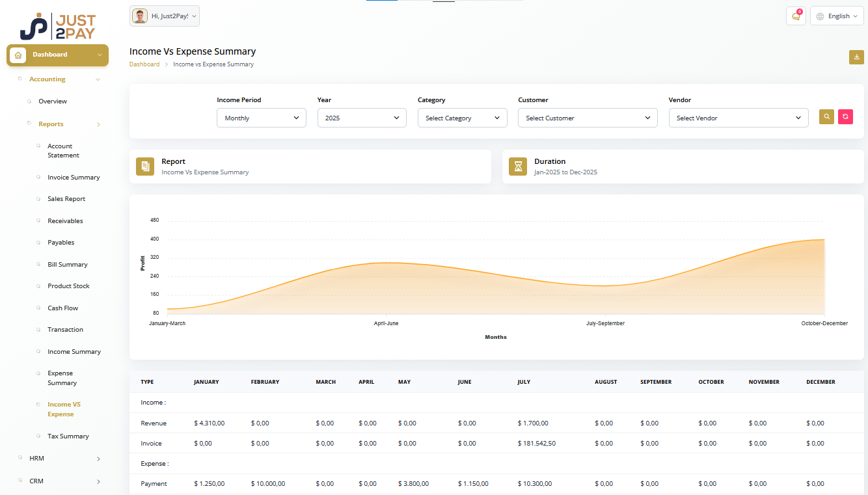Go to Tax Summary report
The image size is (868, 495).
(68, 436)
